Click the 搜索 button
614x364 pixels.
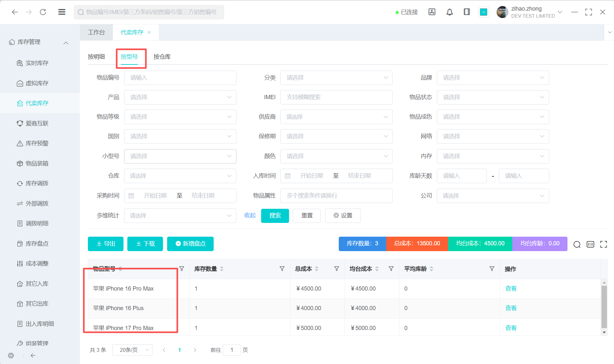pyautogui.click(x=275, y=216)
